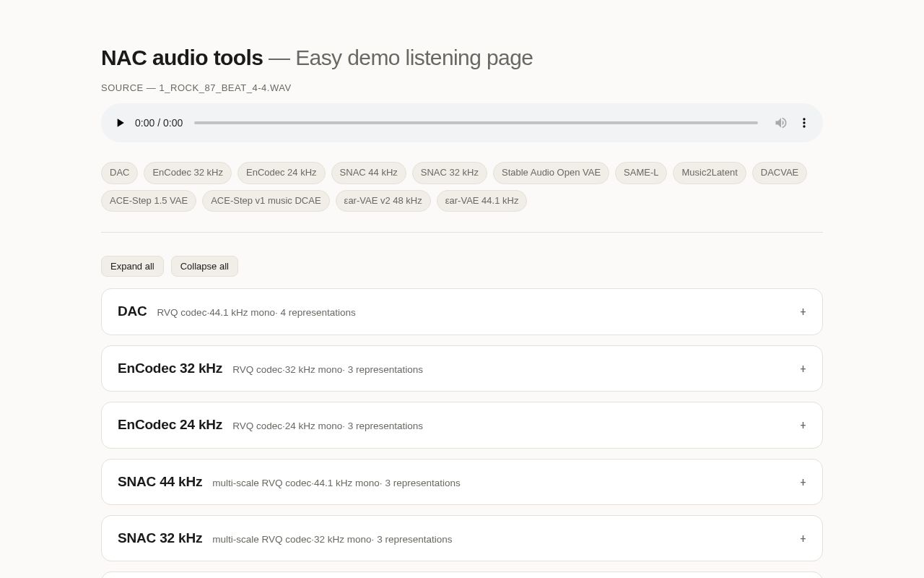This screenshot has height=578, width=924.
Task: Jump to DAC section chip
Action: click(x=119, y=173)
